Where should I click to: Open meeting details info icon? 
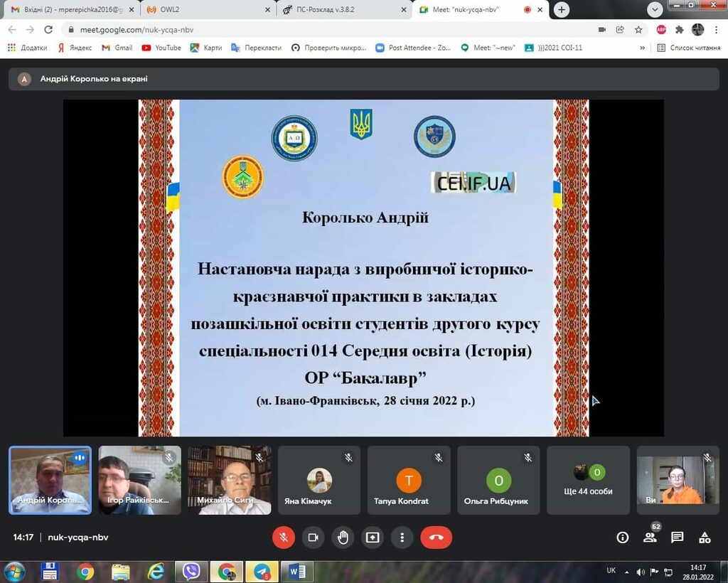coord(623,537)
